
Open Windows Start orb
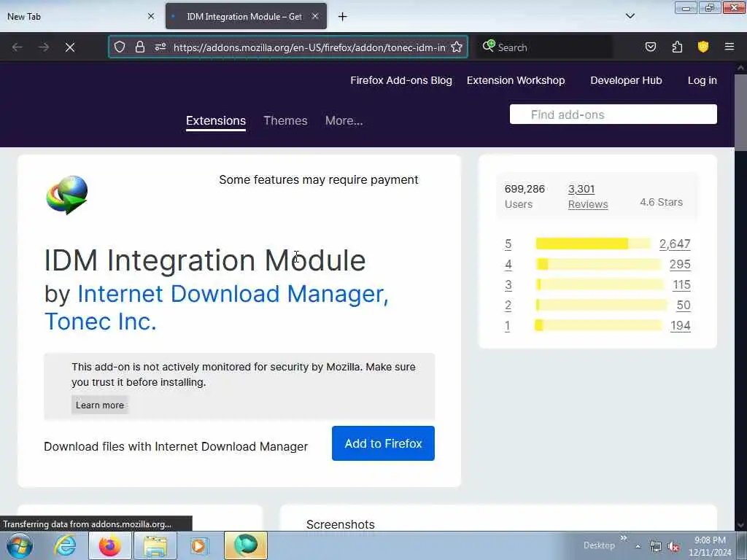click(x=20, y=545)
